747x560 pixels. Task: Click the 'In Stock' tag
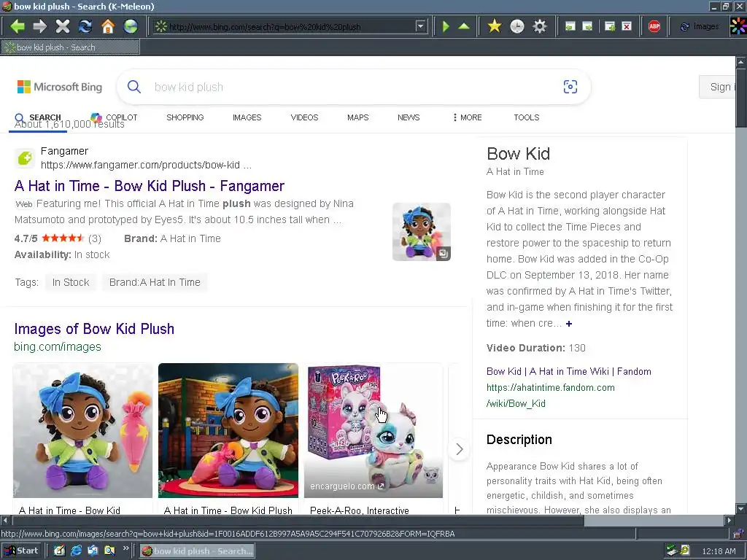[x=71, y=282]
